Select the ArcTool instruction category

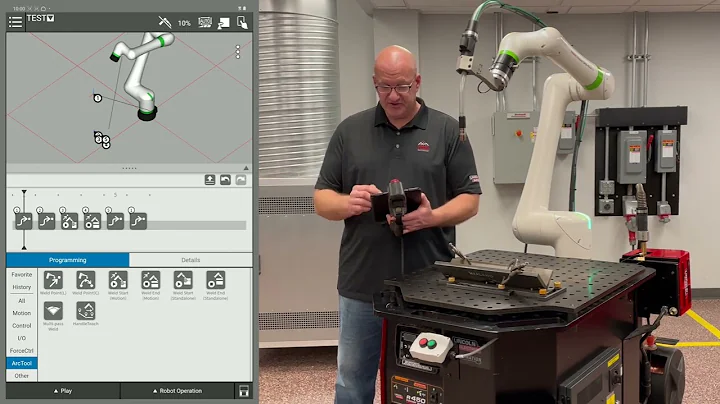pyautogui.click(x=22, y=363)
